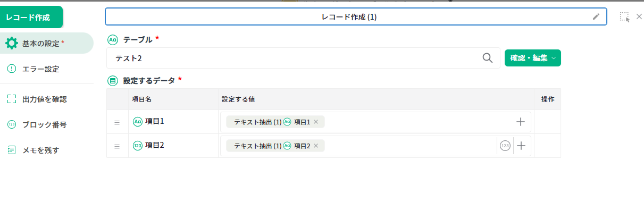Click the green レコード作成 button
Viewport: 644px width, 219px height.
click(31, 17)
